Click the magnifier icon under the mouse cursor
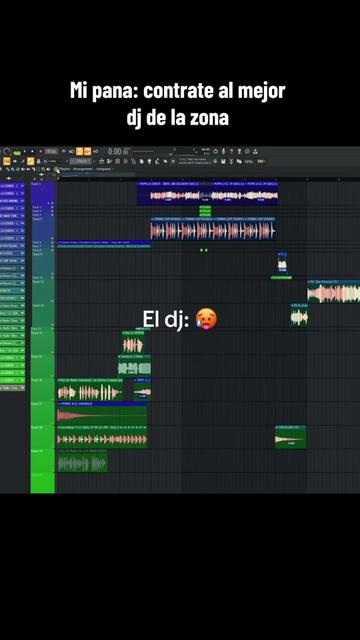This screenshot has height=640, width=360. point(56,169)
